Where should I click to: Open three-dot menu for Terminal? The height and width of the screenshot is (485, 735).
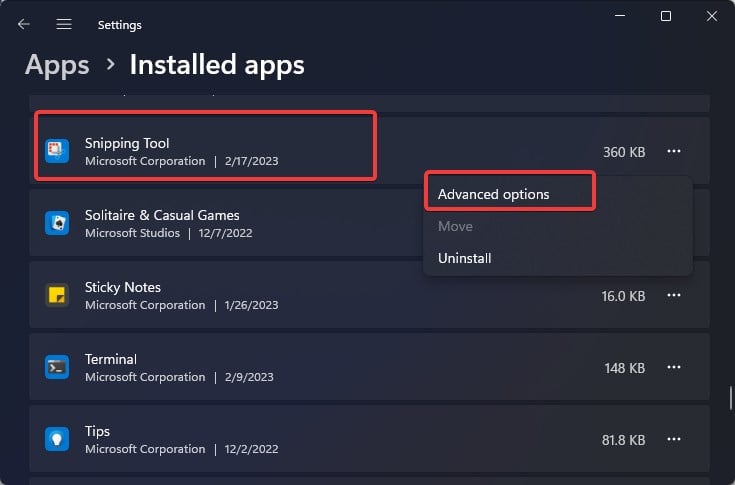coord(674,368)
